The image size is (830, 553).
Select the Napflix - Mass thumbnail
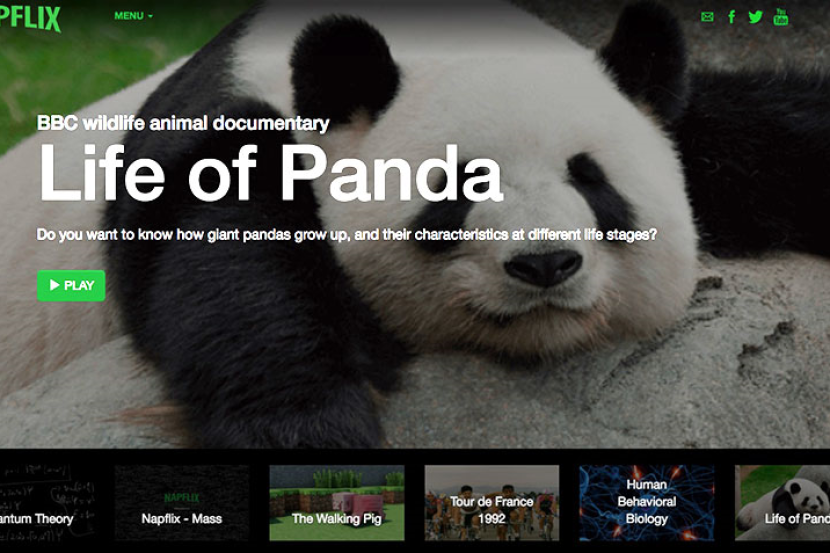pyautogui.click(x=181, y=502)
